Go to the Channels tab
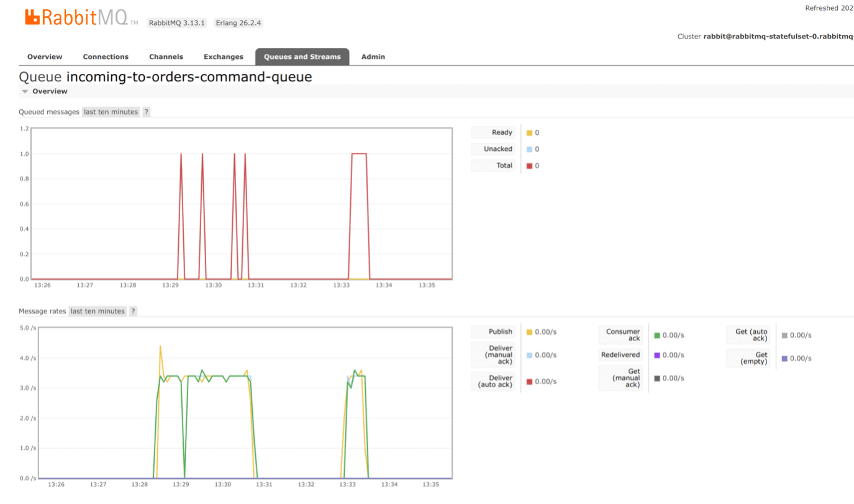 pyautogui.click(x=166, y=56)
